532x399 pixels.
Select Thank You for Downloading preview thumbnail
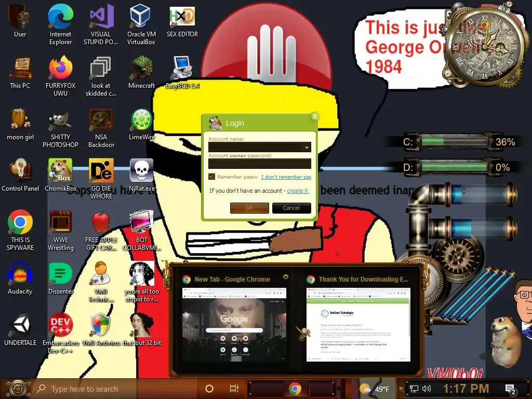point(358,318)
